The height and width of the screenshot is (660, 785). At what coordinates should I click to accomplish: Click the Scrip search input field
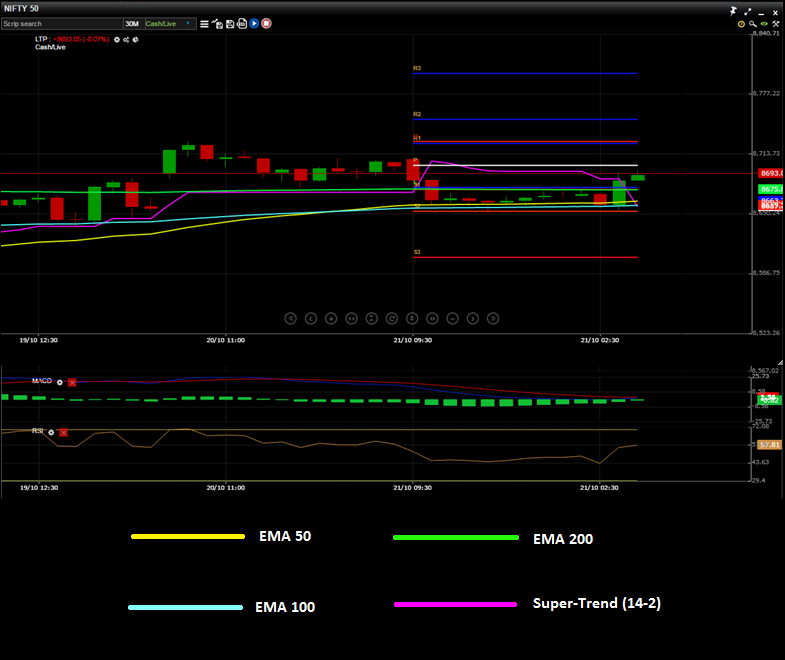click(x=62, y=24)
